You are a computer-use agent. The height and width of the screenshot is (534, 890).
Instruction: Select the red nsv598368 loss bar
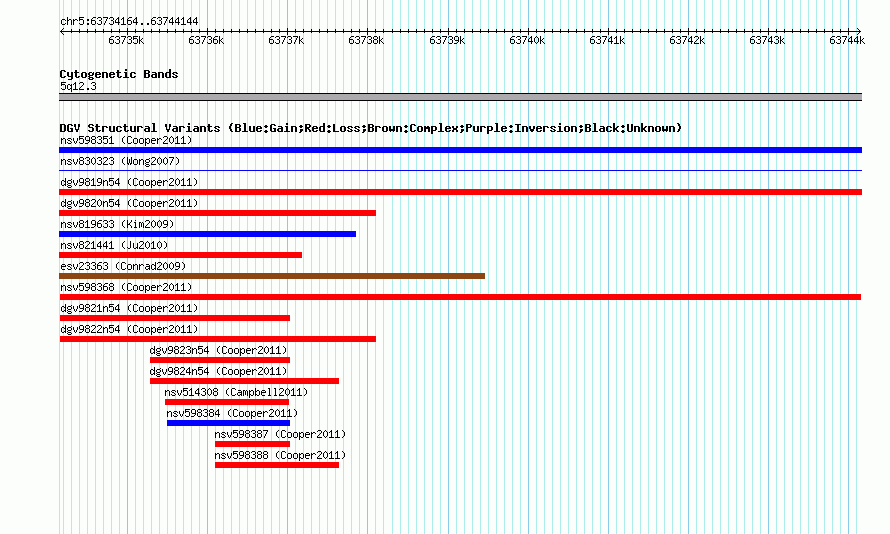click(x=460, y=297)
